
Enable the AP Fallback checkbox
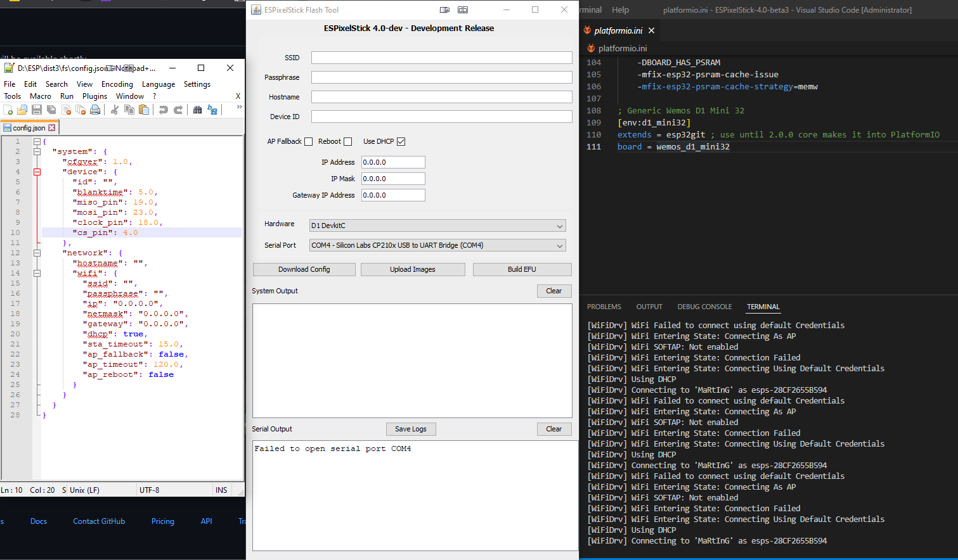pyautogui.click(x=308, y=141)
